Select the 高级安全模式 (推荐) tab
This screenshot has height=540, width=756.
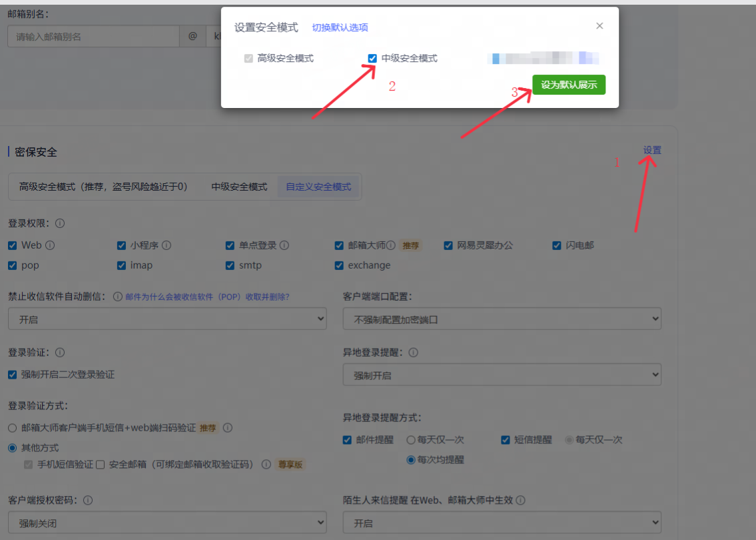[x=103, y=187]
